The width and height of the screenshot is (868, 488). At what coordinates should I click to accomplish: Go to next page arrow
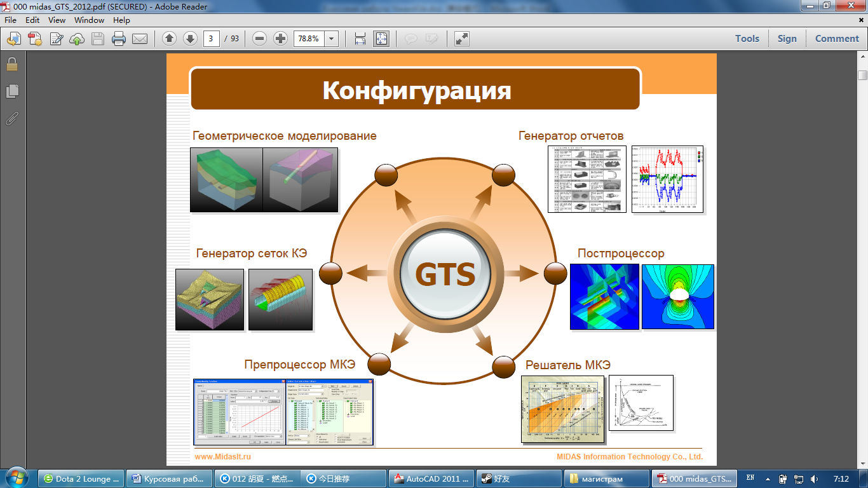(x=190, y=39)
